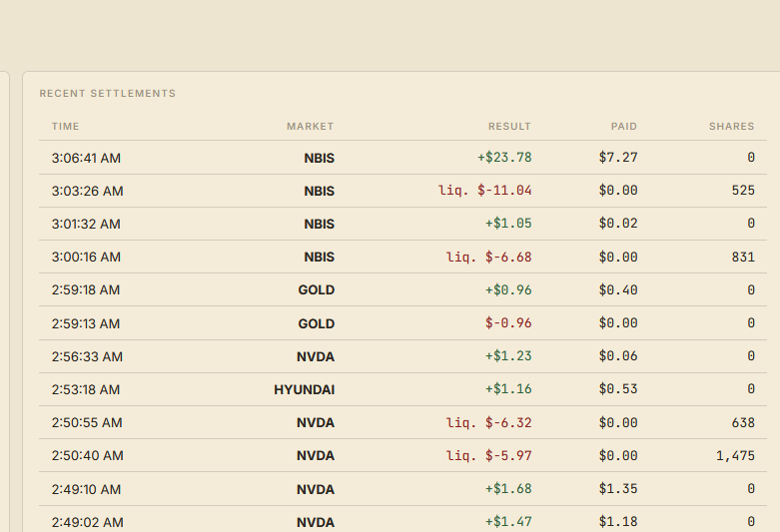Viewport: 780px width, 532px height.
Task: Click GOLD in the 2:59:18 AM row
Action: [x=317, y=289]
